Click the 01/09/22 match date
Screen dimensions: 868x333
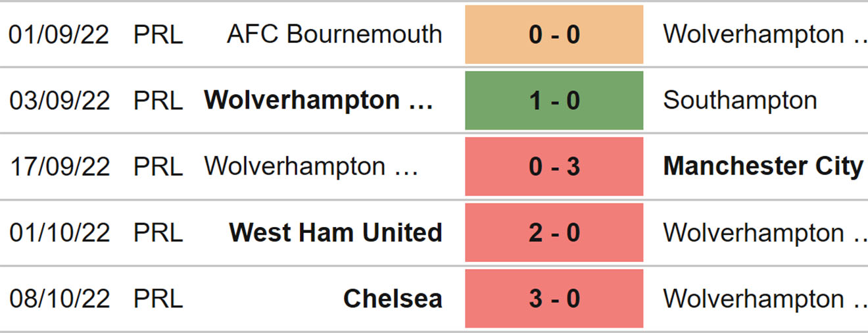pyautogui.click(x=59, y=35)
